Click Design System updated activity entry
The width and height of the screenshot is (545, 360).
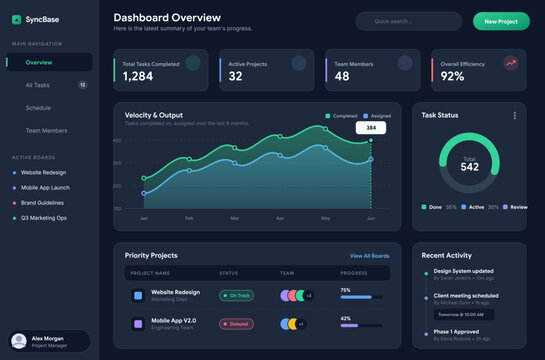point(463,274)
